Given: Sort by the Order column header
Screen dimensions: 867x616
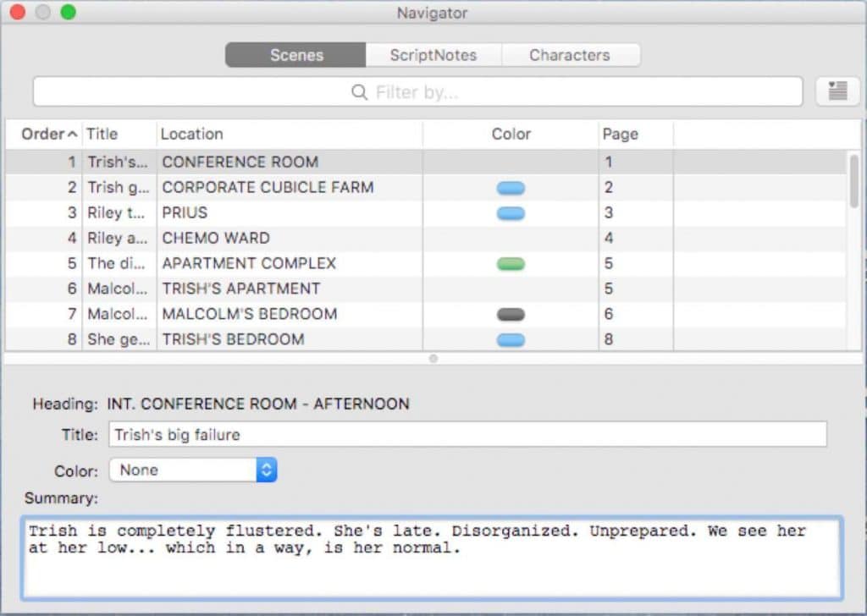Looking at the screenshot, I should point(43,134).
